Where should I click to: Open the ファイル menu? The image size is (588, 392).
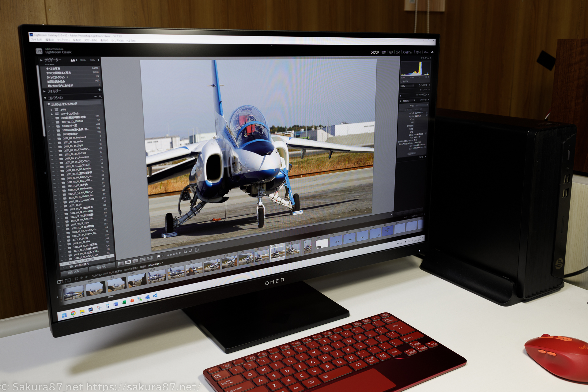pyautogui.click(x=37, y=40)
